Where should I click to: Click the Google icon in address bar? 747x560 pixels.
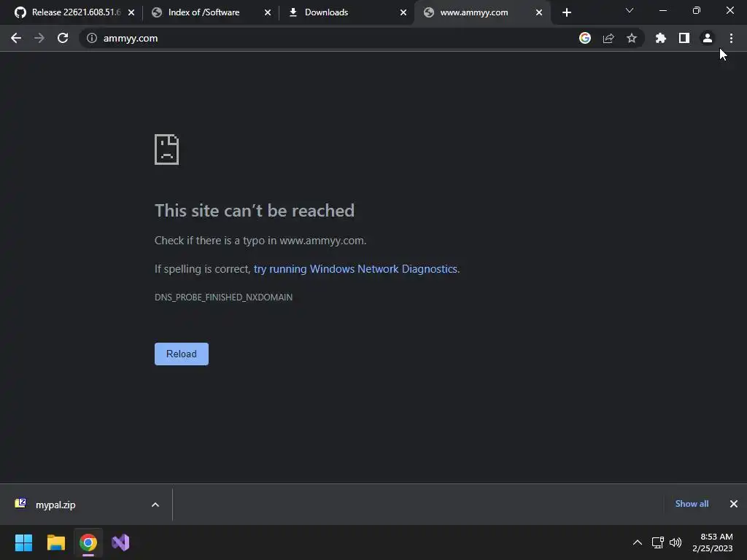[584, 38]
